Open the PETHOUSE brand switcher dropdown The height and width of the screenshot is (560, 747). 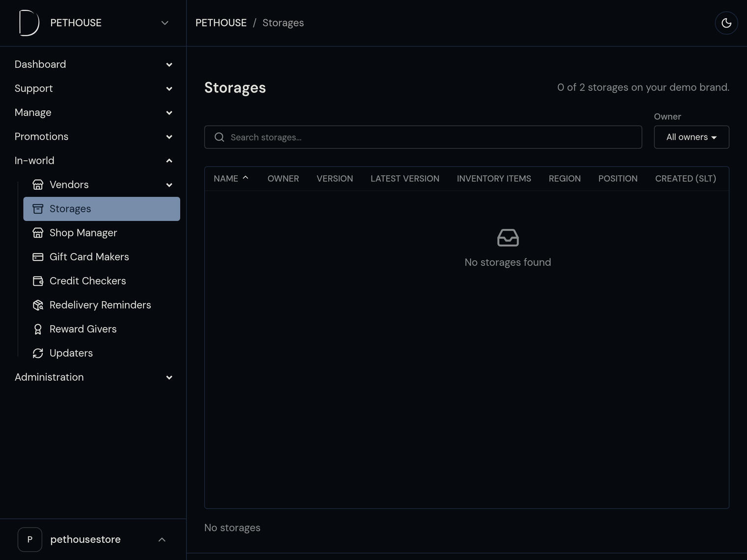[x=165, y=23]
